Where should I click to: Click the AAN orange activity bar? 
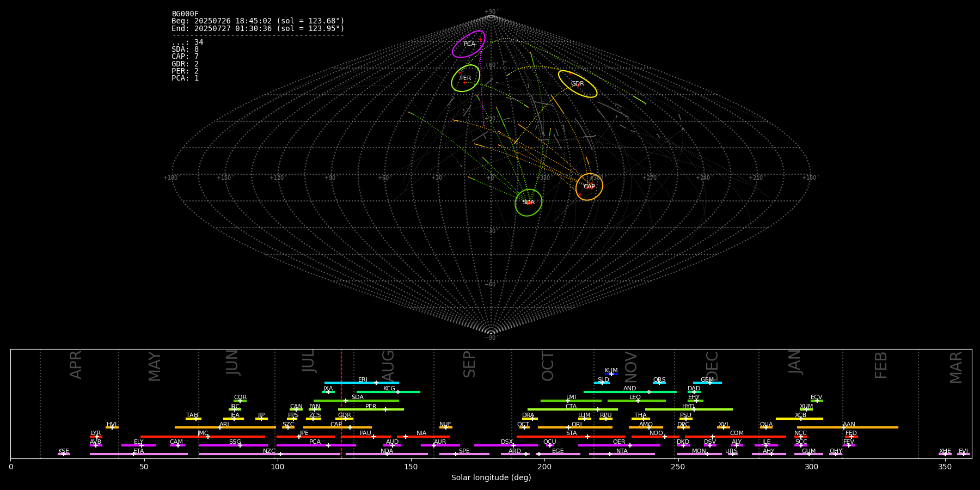tap(848, 427)
